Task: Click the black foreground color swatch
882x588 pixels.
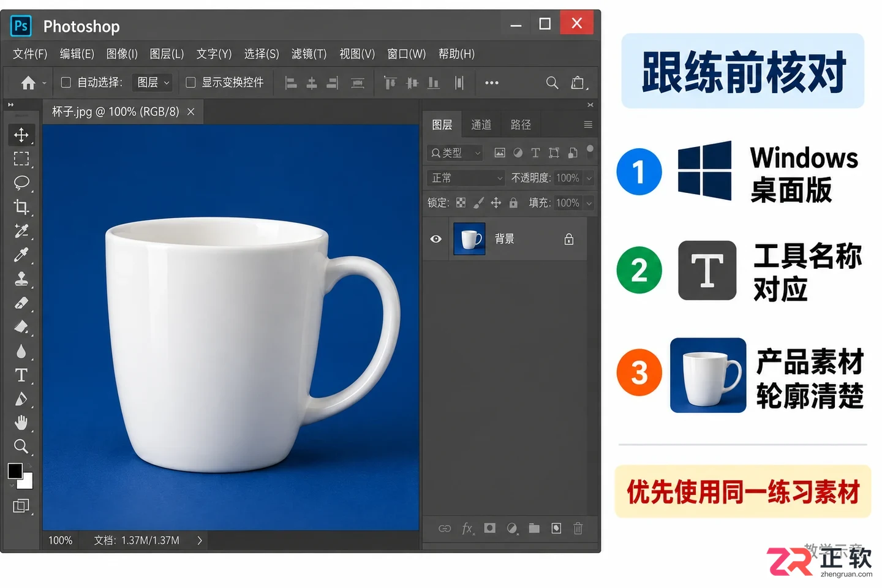Action: (x=15, y=470)
